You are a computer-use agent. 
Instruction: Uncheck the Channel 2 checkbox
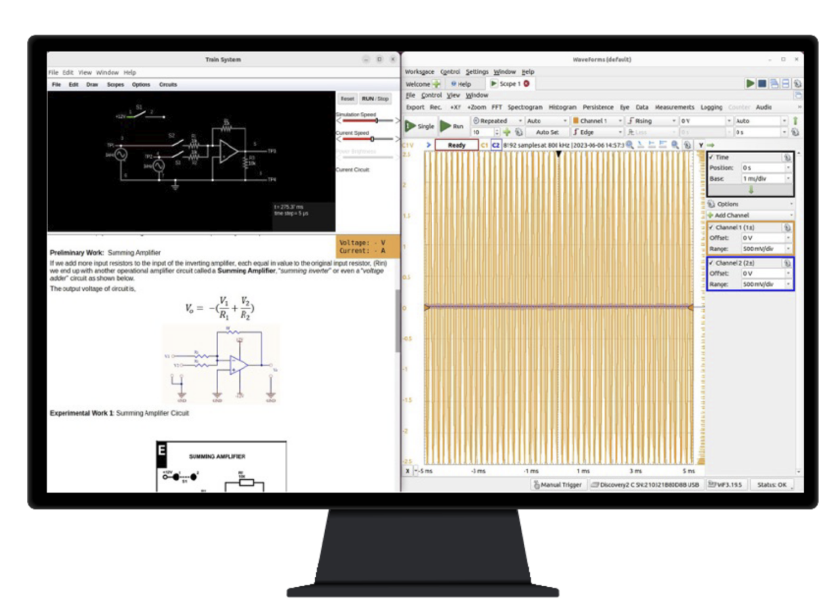pyautogui.click(x=711, y=263)
